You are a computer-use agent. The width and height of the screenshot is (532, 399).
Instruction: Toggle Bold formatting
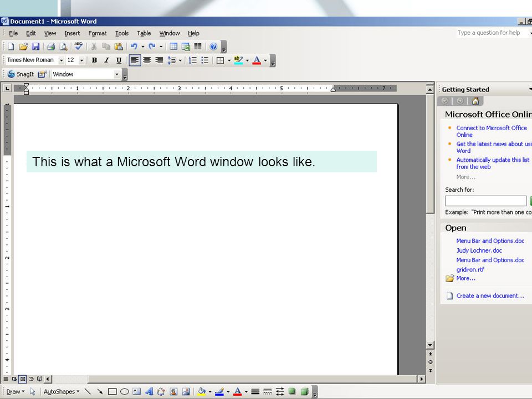pyautogui.click(x=94, y=60)
